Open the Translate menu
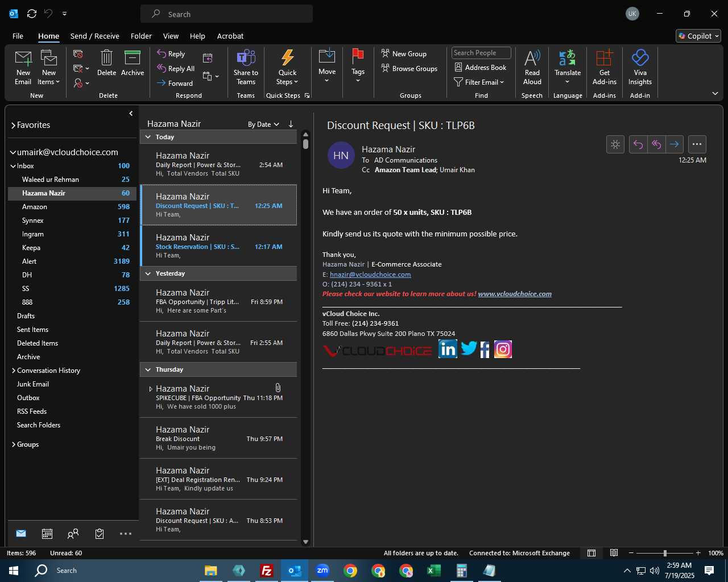 click(x=568, y=67)
